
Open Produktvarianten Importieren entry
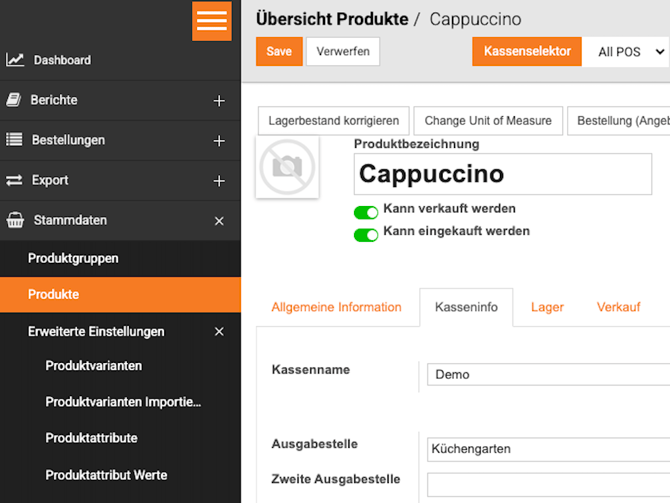pyautogui.click(x=123, y=402)
